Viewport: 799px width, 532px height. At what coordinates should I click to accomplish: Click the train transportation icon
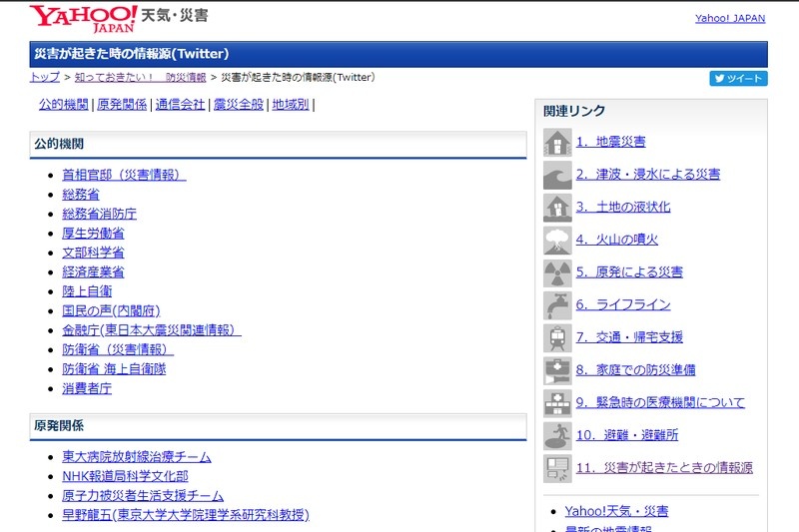point(557,337)
